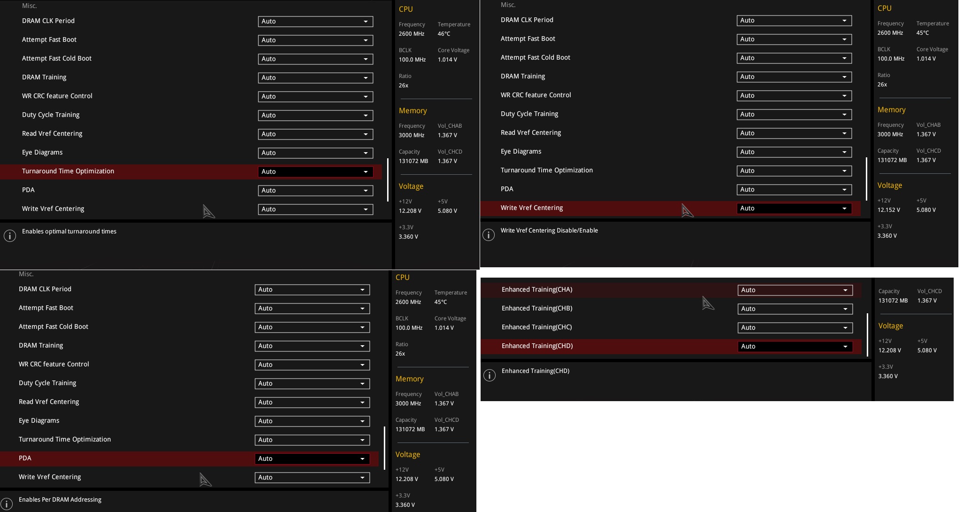Click arrow icon of Enhanced Training(CHC) dropdown
This screenshot has width=980, height=512.
click(x=845, y=328)
